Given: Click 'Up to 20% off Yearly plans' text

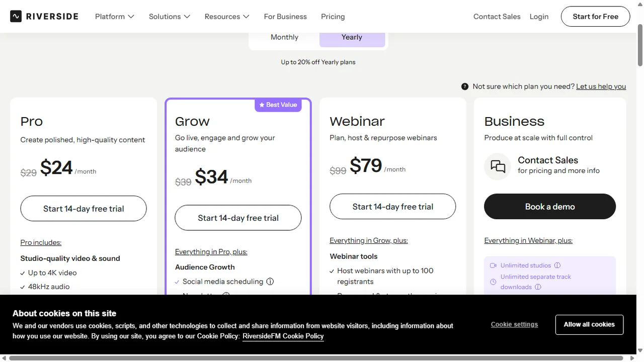Looking at the screenshot, I should (318, 62).
